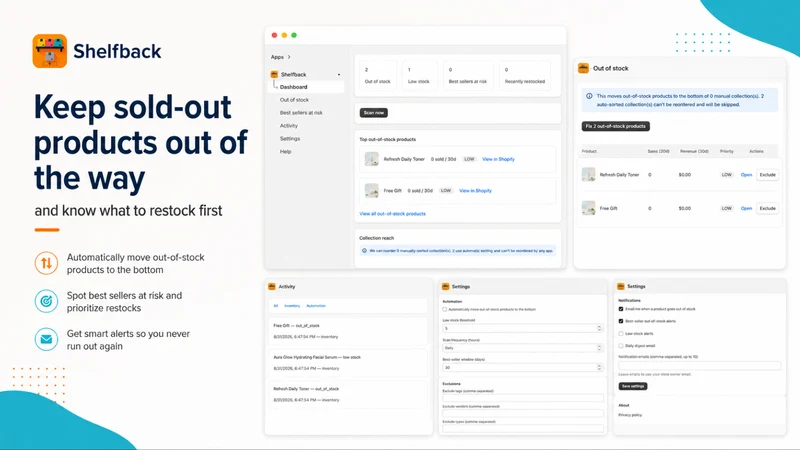Enable Daily digest email checkbox
Viewport: 800px width, 450px height.
(621, 345)
